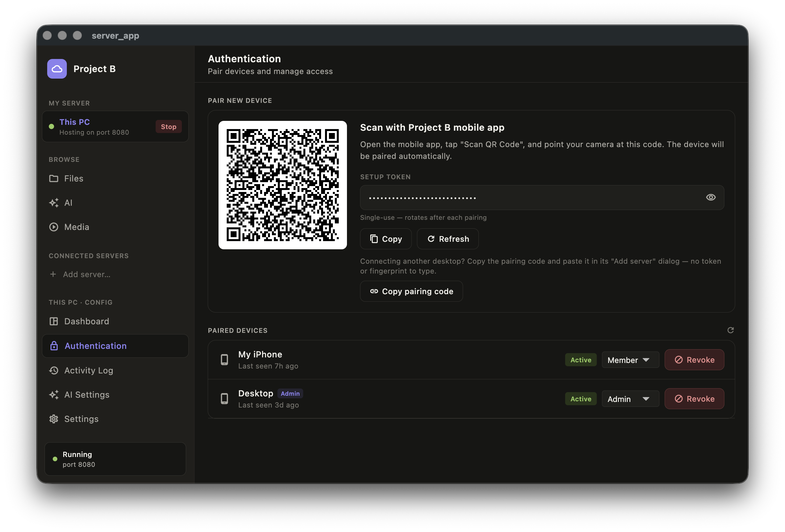
Task: Click the lock icon beside Authentication
Action: coord(54,346)
